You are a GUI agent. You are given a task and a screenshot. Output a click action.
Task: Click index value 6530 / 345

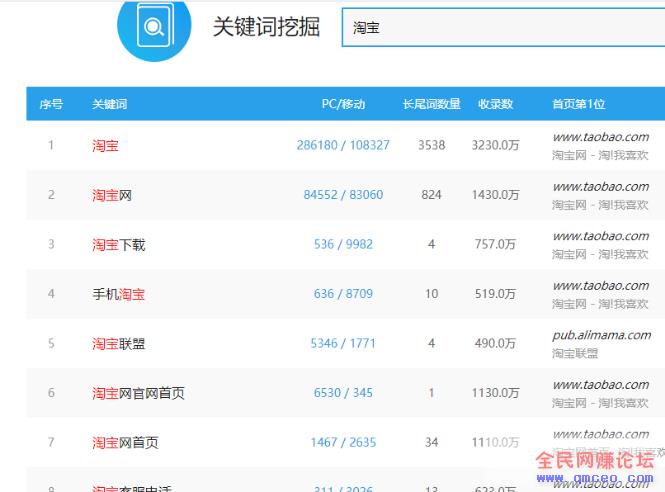[x=343, y=393]
